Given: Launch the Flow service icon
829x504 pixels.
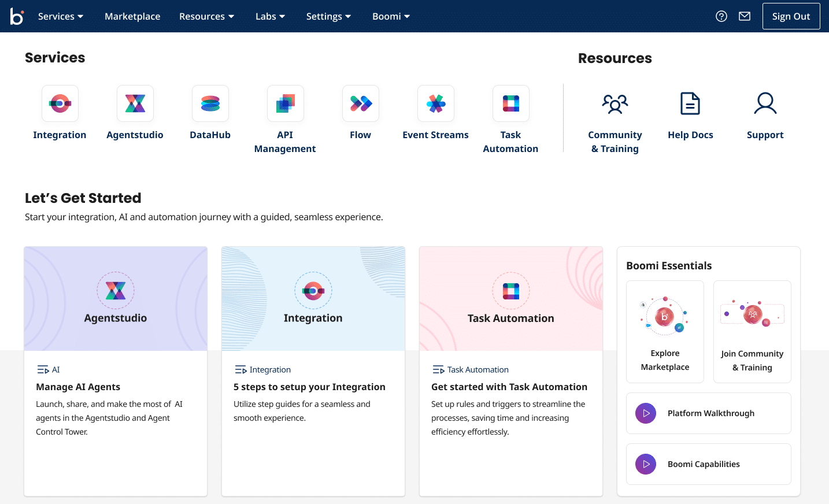Looking at the screenshot, I should (x=361, y=103).
